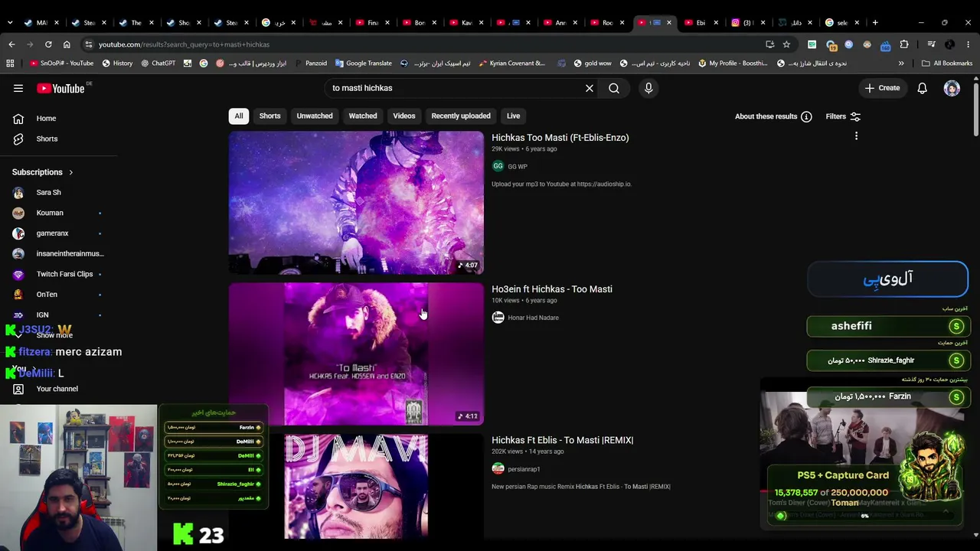Open the browser extensions puzzle icon
The image size is (980, 551).
click(904, 44)
